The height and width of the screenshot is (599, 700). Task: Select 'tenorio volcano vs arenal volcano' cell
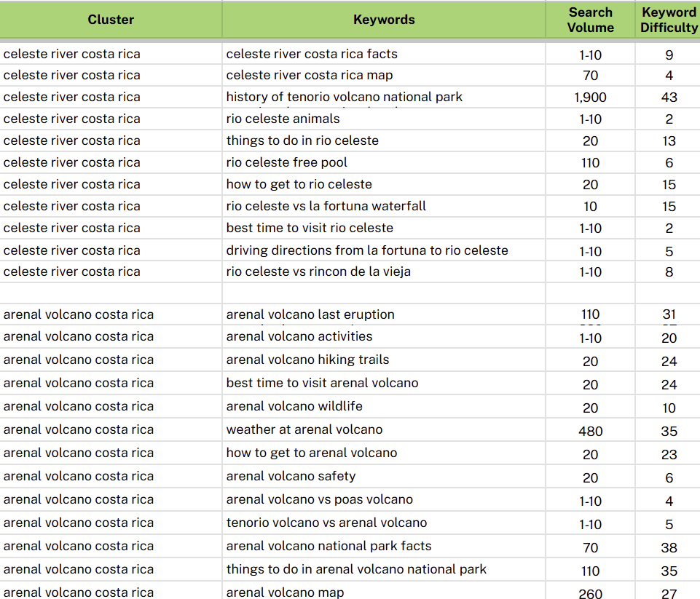coord(384,523)
